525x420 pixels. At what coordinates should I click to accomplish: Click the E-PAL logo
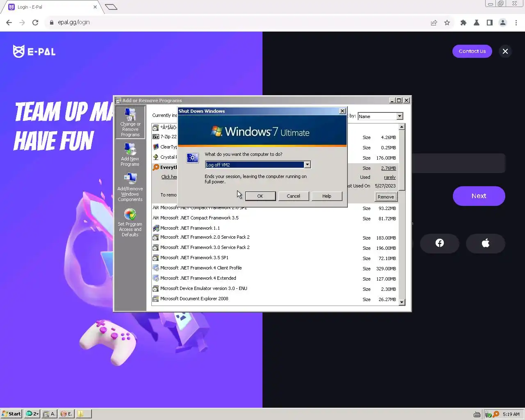point(34,51)
